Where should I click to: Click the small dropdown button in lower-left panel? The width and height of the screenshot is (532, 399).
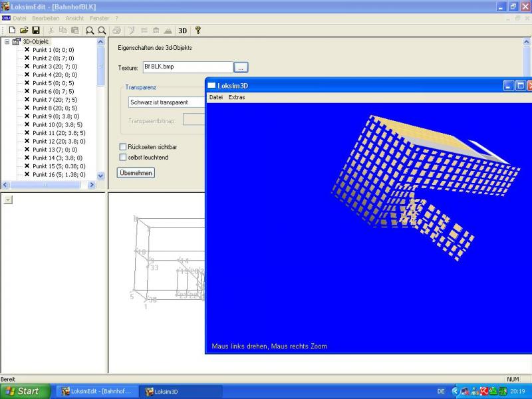point(7,200)
